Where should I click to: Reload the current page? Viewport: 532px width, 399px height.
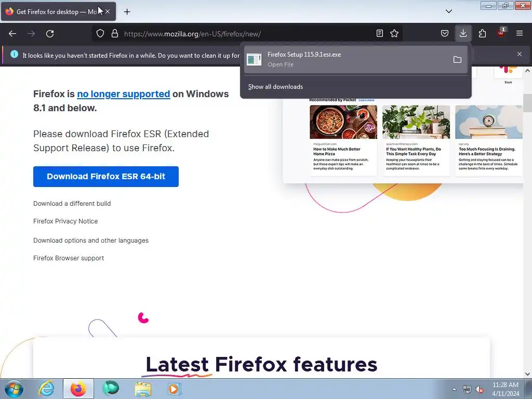(50, 34)
